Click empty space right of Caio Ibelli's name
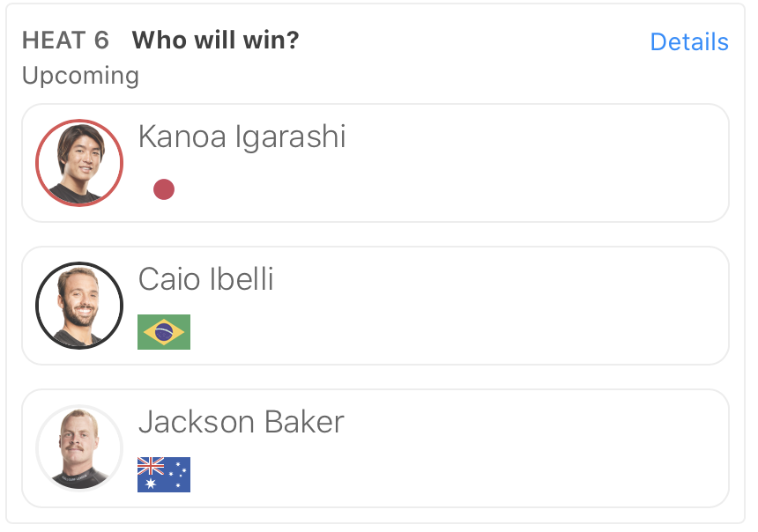Viewport: 758px width, 532px height. (494, 279)
